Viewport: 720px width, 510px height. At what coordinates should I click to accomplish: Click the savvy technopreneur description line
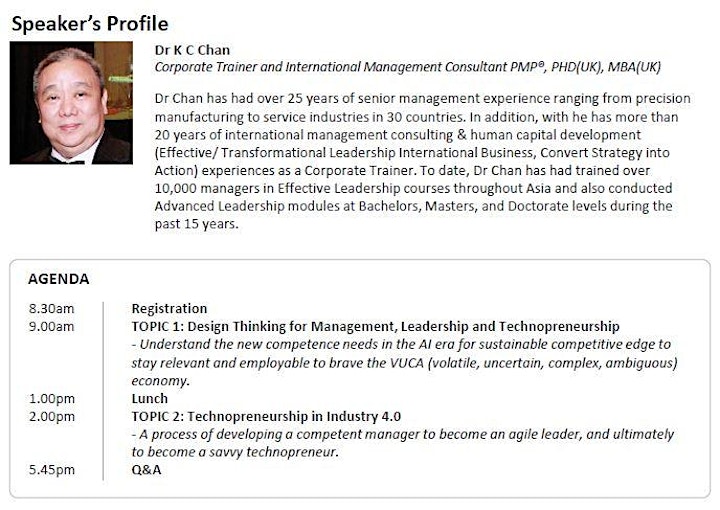tap(235, 452)
